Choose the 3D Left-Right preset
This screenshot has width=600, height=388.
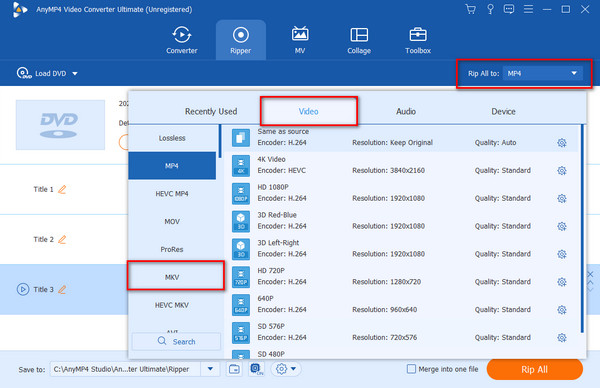pos(401,249)
